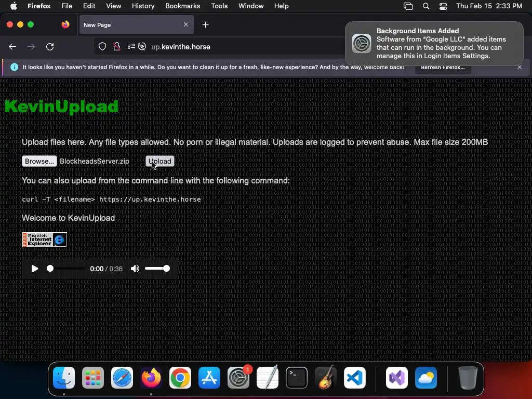Seek in the audio progress bar
The width and height of the screenshot is (532, 399).
[x=66, y=269]
